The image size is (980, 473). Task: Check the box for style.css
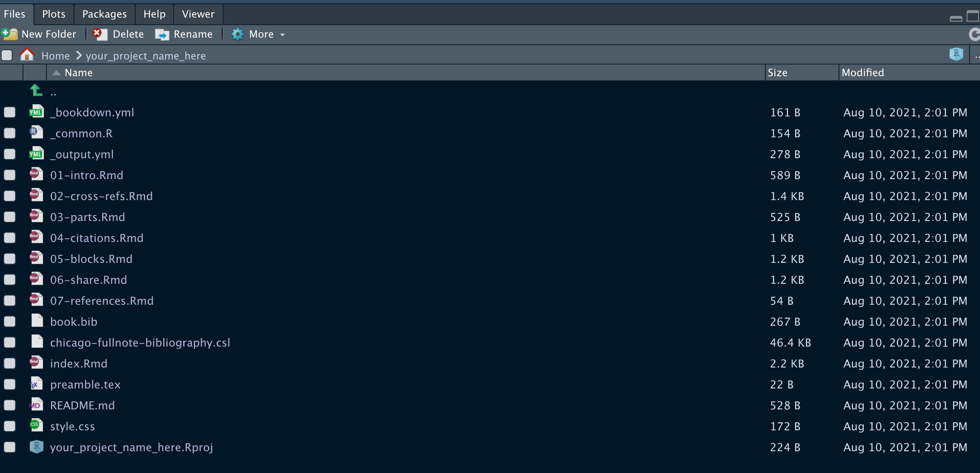pyautogui.click(x=10, y=426)
